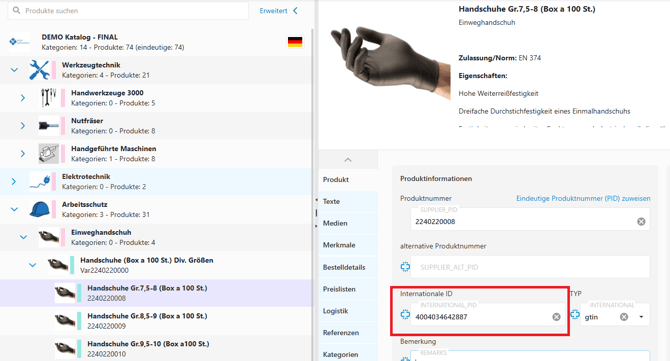Clear the SUPPLIER_PID field value
The width and height of the screenshot is (670, 361).
coord(641,221)
